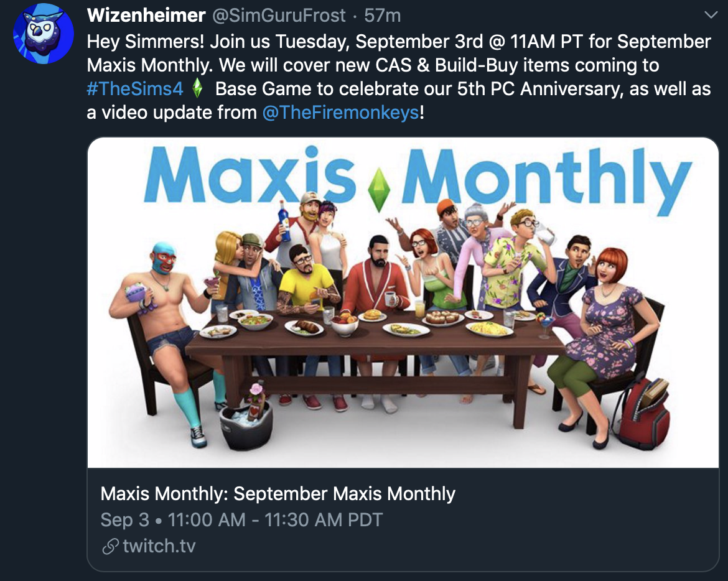Click the Wizenheimer owl profile avatar
Screen dimensions: 728x581
(43, 34)
